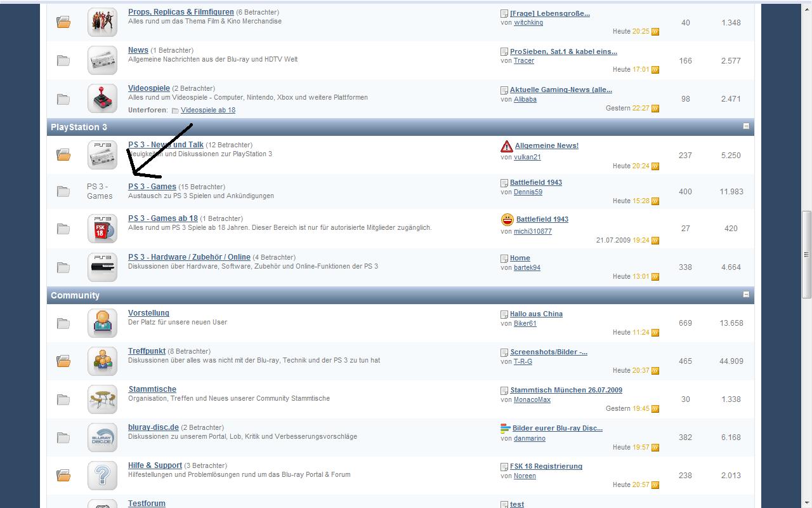This screenshot has width=812, height=508.
Task: Collapse the PlayStation 3 category
Action: [746, 126]
